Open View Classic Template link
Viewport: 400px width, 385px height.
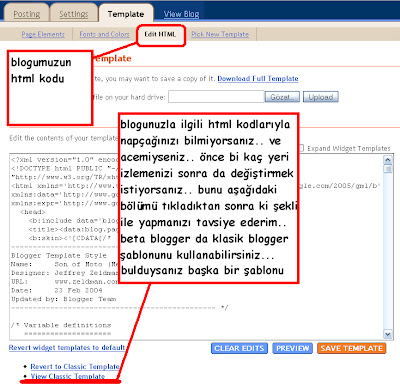click(68, 376)
